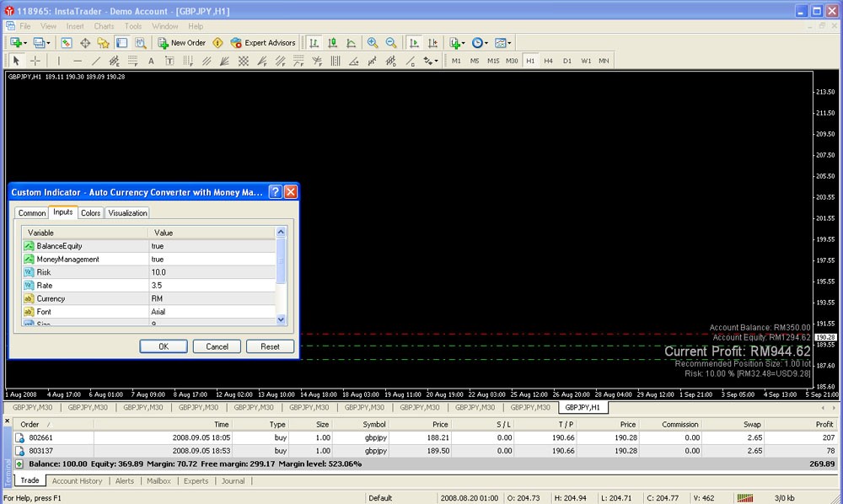Open the Experts terminal tab
Screen dimensions: 843x504
pyautogui.click(x=196, y=481)
